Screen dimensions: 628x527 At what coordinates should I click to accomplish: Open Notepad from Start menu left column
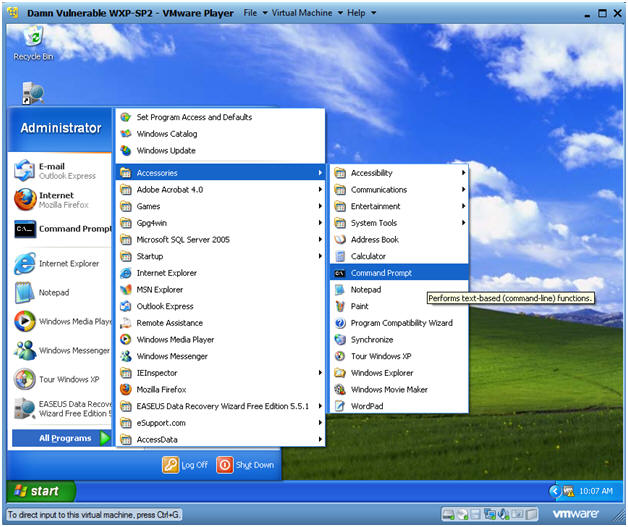[60, 292]
